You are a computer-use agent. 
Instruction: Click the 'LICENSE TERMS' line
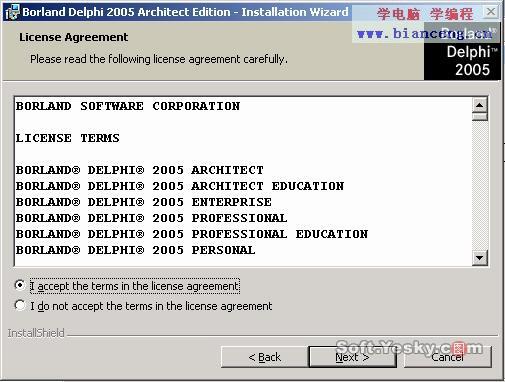(x=67, y=138)
